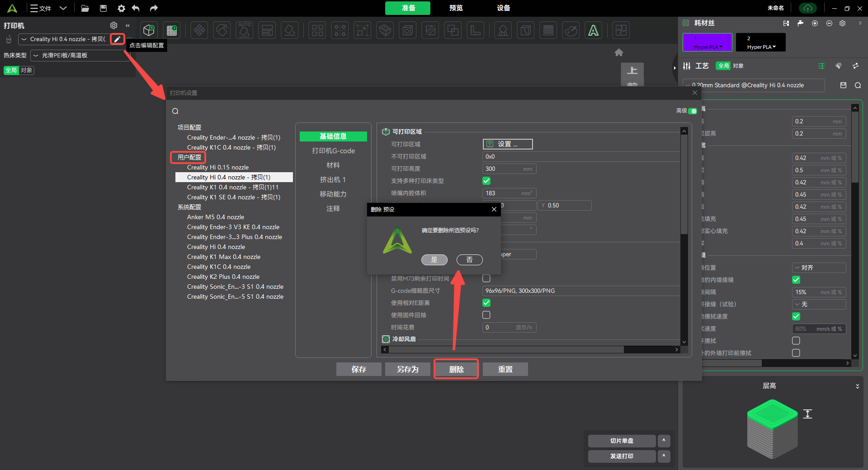Click the AUTO orient icon
Viewport: 868px width, 470px height.
[x=245, y=30]
